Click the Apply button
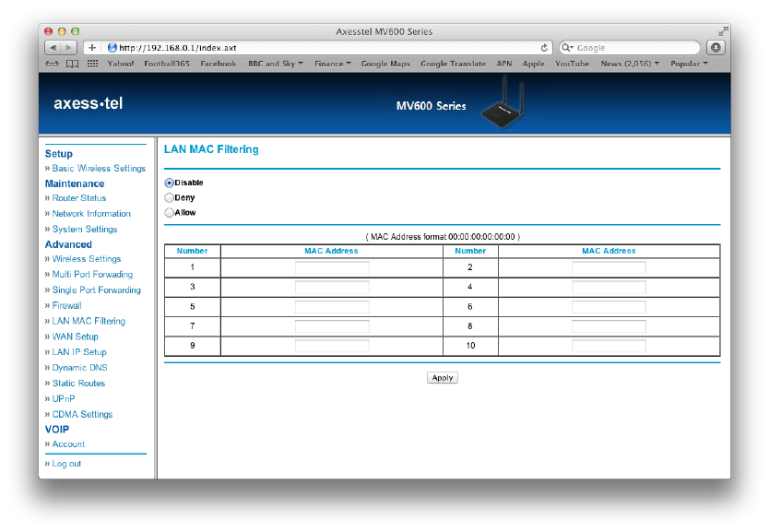769x532 pixels. click(443, 378)
